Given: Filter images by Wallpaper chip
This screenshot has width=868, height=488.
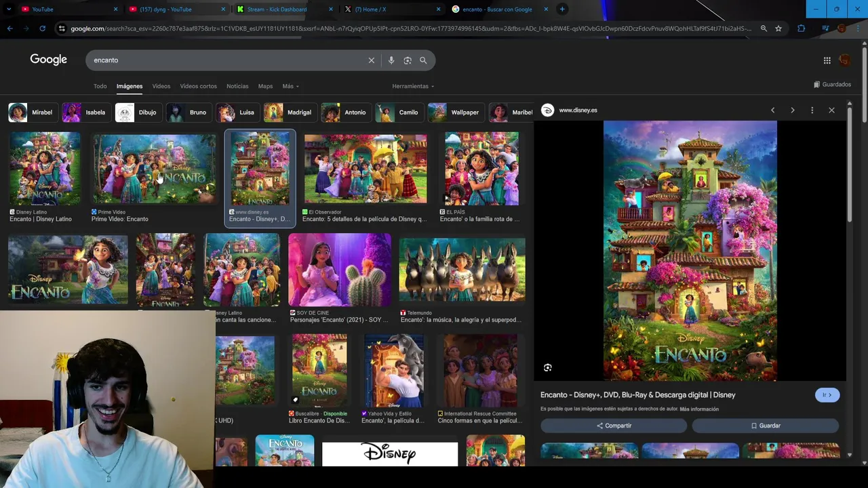Looking at the screenshot, I should tap(455, 113).
